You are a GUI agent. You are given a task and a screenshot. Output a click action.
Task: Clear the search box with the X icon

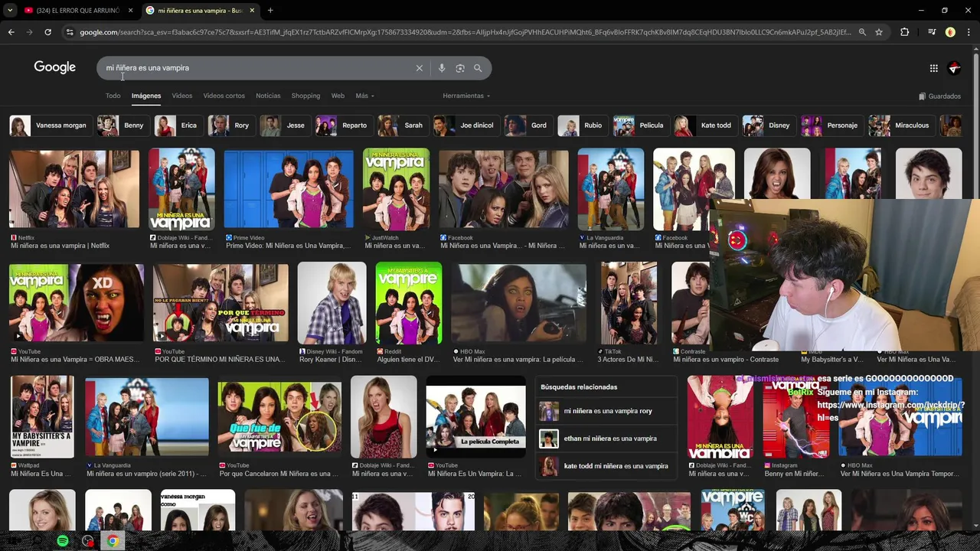(419, 68)
